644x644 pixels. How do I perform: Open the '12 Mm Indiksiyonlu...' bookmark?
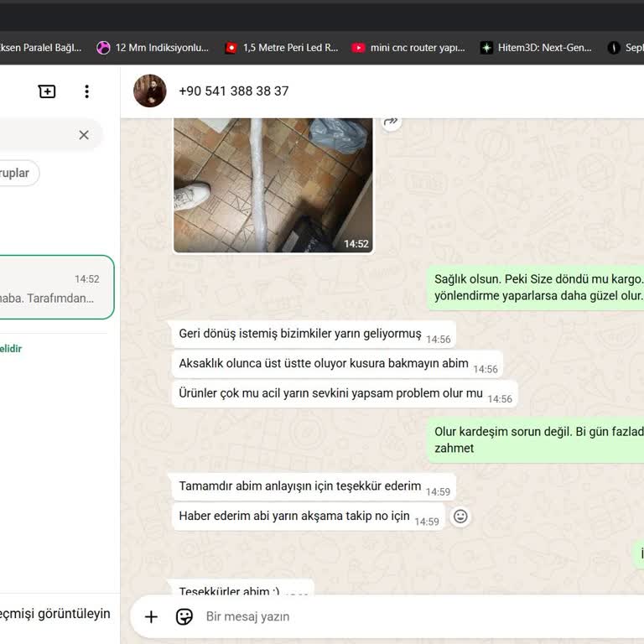coord(153,48)
